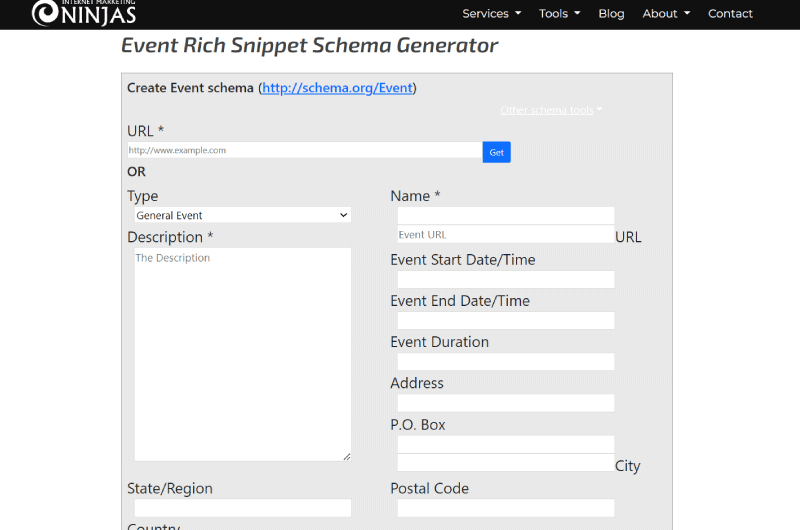The image size is (800, 530).
Task: Click inside the Description text area
Action: (242, 355)
